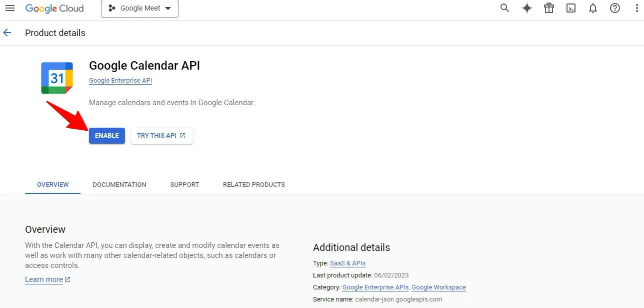Activate the Cloud Shell terminal icon

point(571,8)
